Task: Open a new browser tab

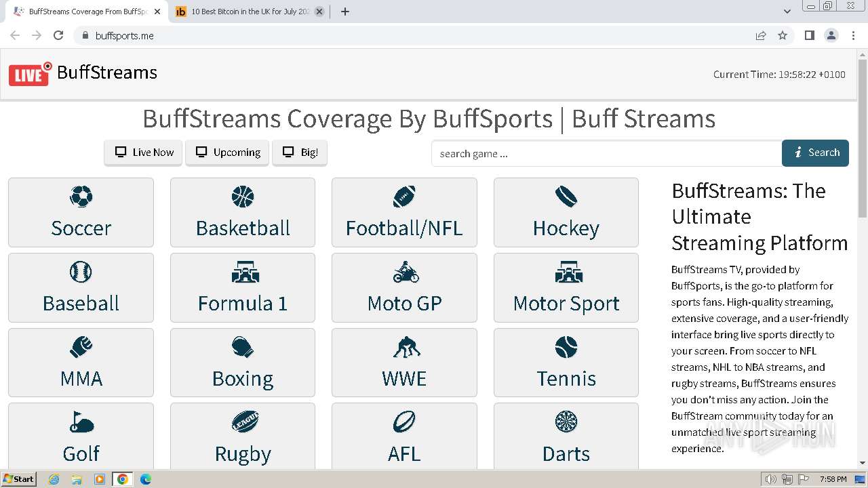Action: (x=345, y=12)
